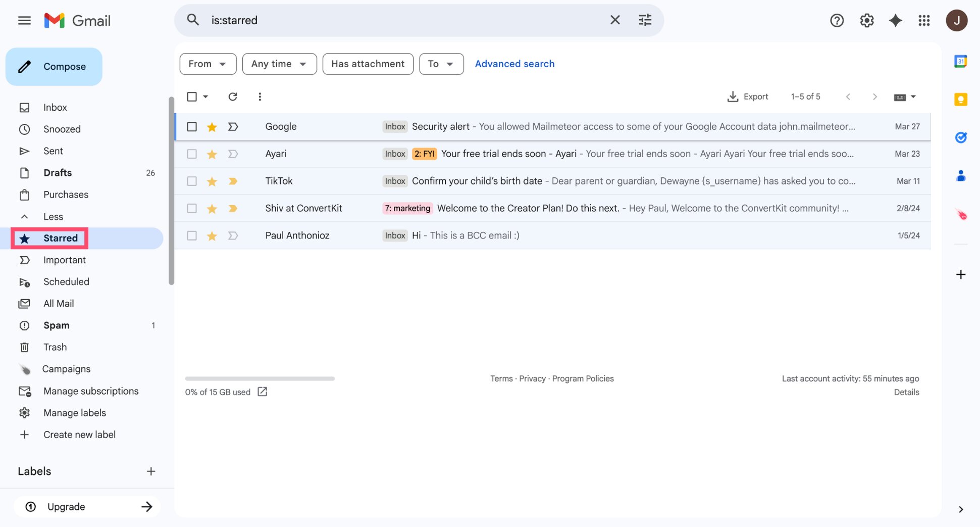Open Gemini sparkle icon
980x527 pixels.
[895, 21]
